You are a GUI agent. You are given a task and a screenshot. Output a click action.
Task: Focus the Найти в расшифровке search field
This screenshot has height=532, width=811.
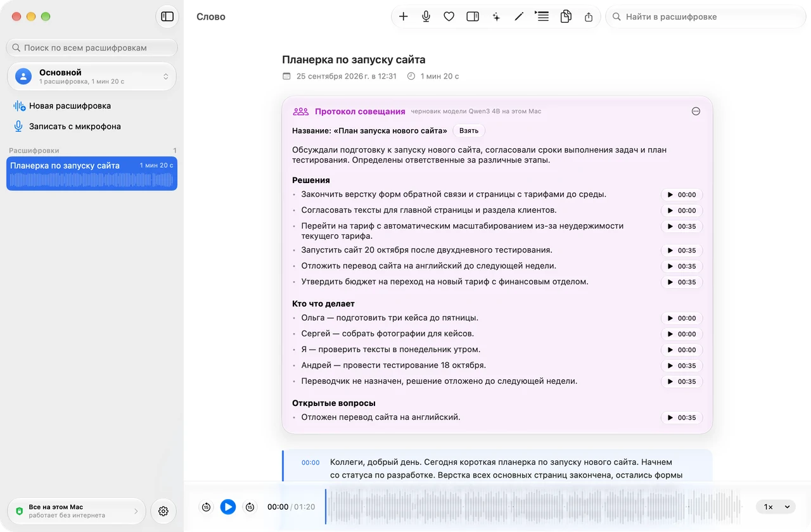(706, 17)
